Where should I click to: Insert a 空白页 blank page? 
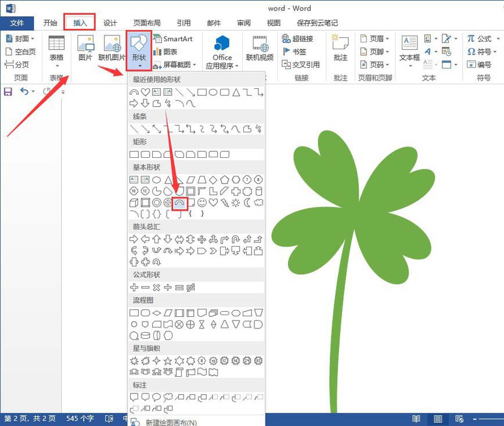pos(21,52)
